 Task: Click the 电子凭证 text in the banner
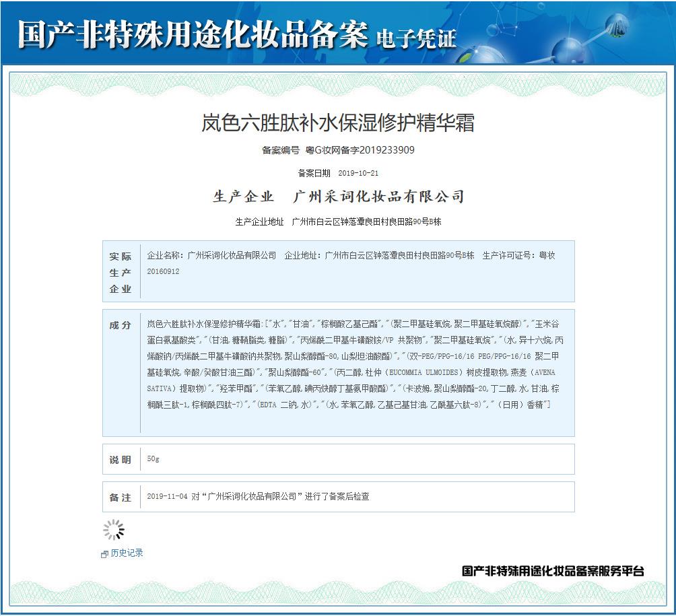[417, 39]
